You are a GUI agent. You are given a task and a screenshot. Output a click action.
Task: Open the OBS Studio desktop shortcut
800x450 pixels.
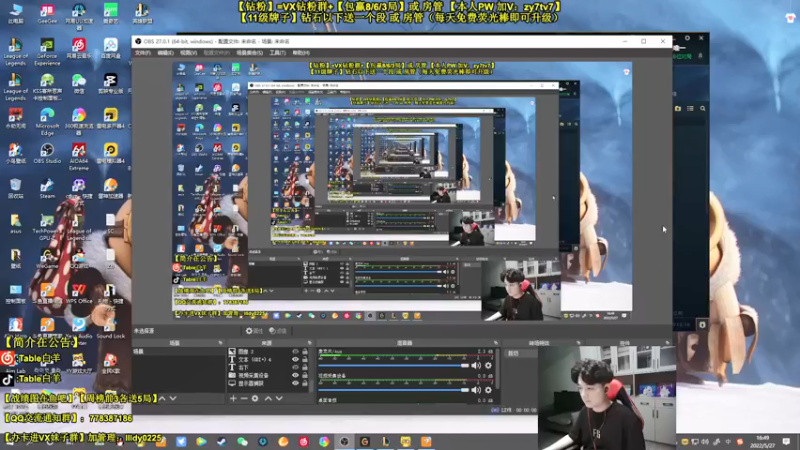point(47,153)
